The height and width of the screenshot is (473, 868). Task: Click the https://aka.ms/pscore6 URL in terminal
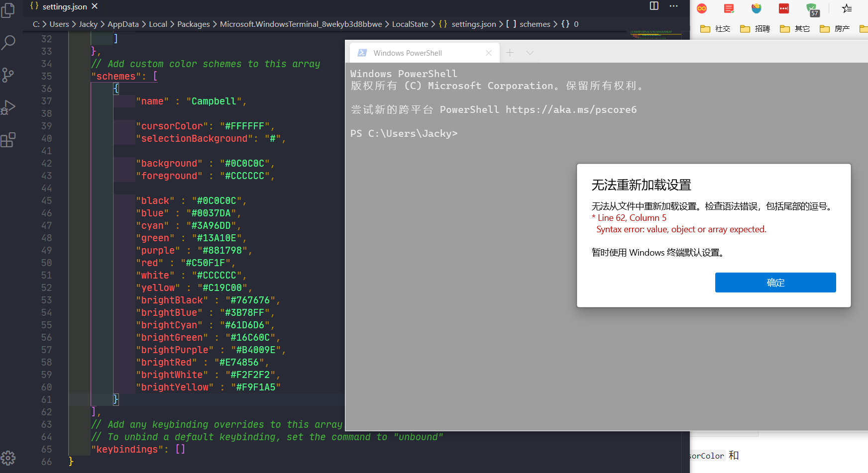click(571, 109)
